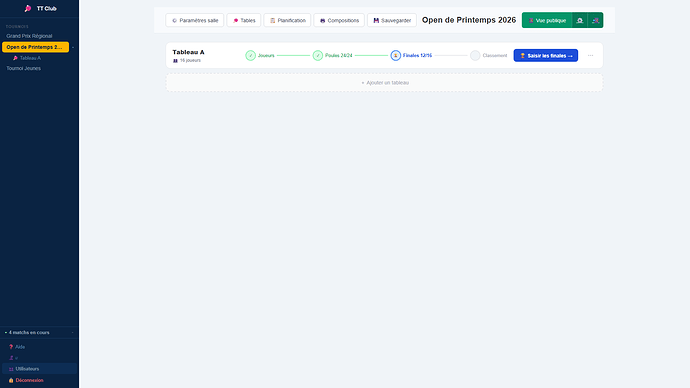Click the Open de Printemps 2026 title
This screenshot has height=388, width=690.
tap(469, 20)
